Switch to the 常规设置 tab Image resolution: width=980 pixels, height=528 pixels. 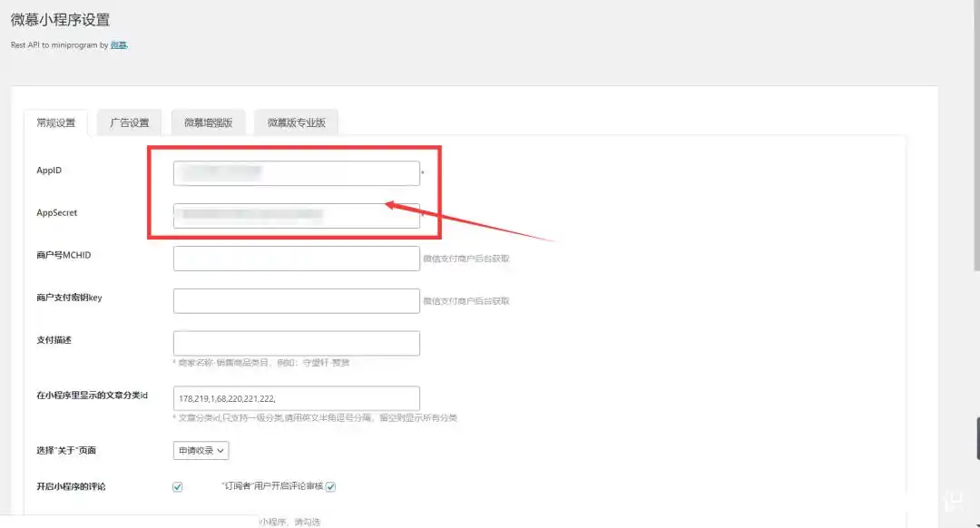(55, 122)
